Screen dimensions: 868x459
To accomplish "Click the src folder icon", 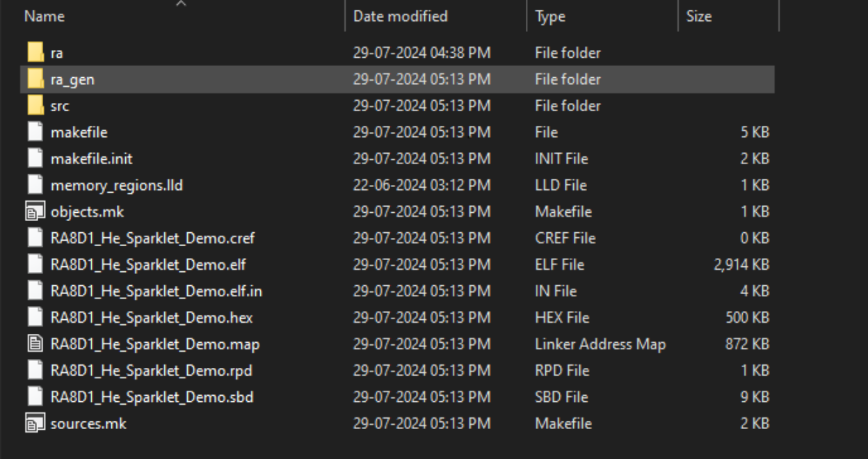I will pos(35,106).
